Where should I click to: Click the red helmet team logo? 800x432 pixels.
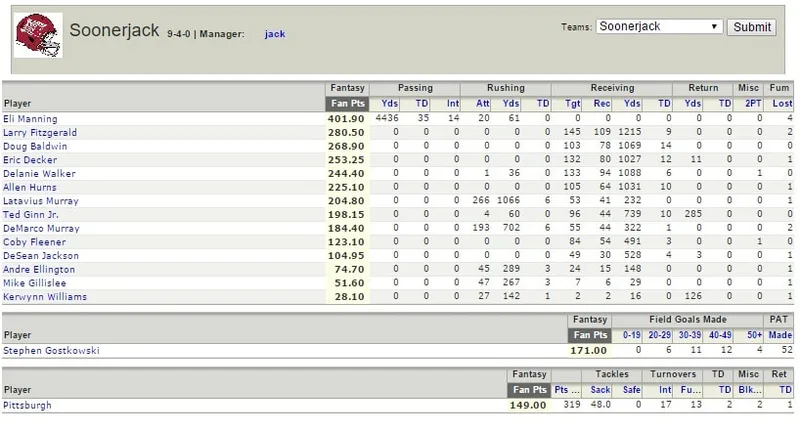coord(38,35)
